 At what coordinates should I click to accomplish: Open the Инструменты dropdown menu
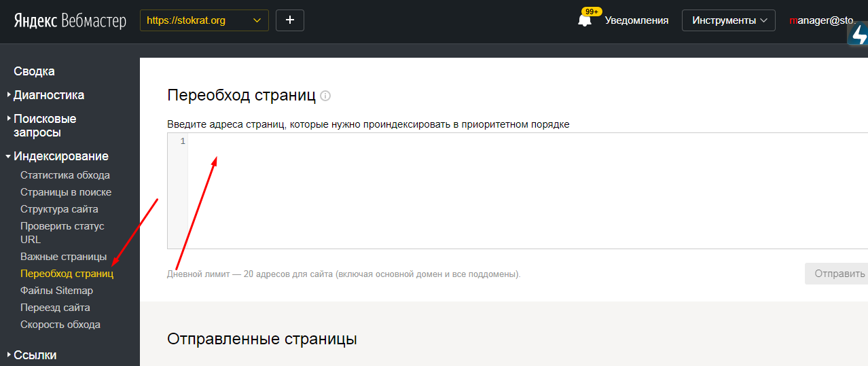pyautogui.click(x=728, y=20)
